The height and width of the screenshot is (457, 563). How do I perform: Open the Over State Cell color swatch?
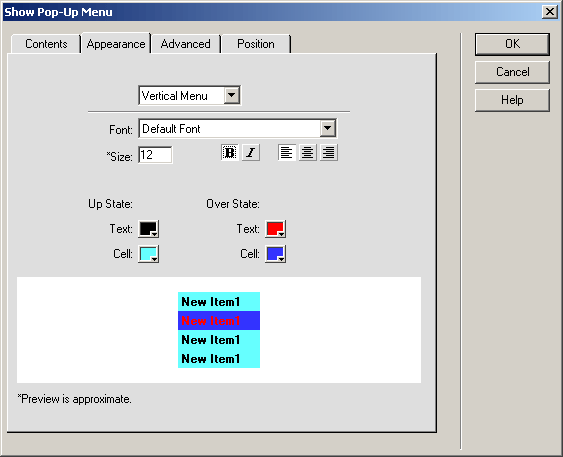[275, 254]
